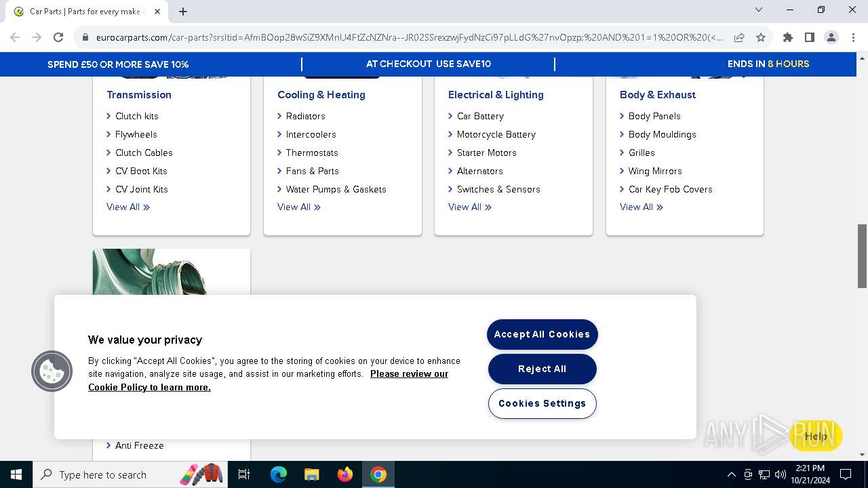Image resolution: width=868 pixels, height=488 pixels.
Task: Open the Extensions puzzle icon
Action: pyautogui.click(x=787, y=37)
